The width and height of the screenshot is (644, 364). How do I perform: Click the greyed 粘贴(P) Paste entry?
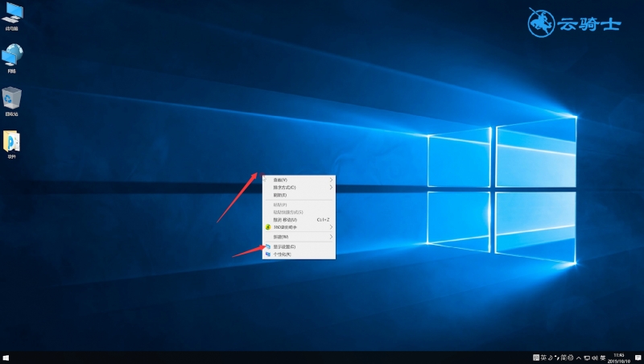tap(299, 205)
